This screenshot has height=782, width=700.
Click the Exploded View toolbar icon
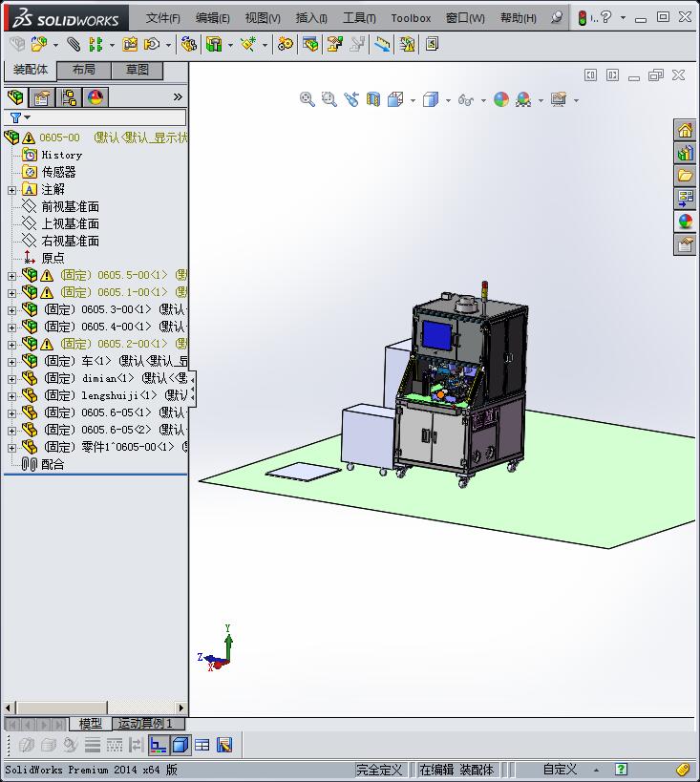[x=335, y=44]
